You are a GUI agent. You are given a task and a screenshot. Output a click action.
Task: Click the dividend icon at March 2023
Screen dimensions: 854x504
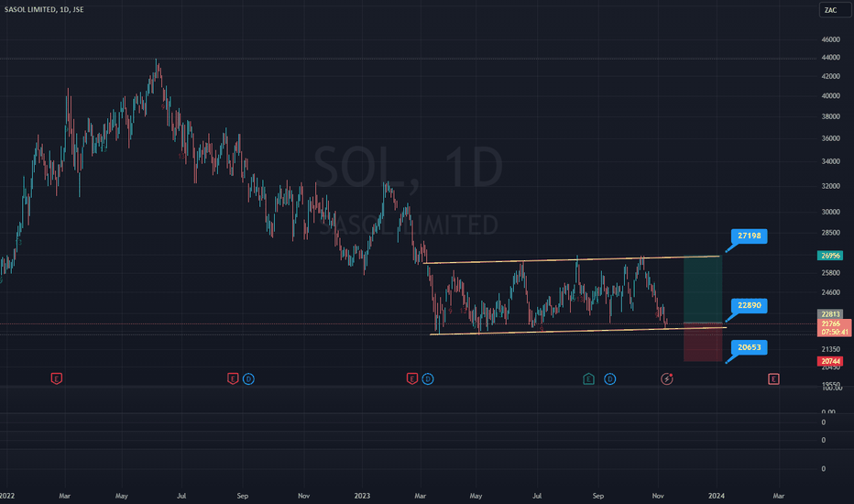pyautogui.click(x=428, y=378)
